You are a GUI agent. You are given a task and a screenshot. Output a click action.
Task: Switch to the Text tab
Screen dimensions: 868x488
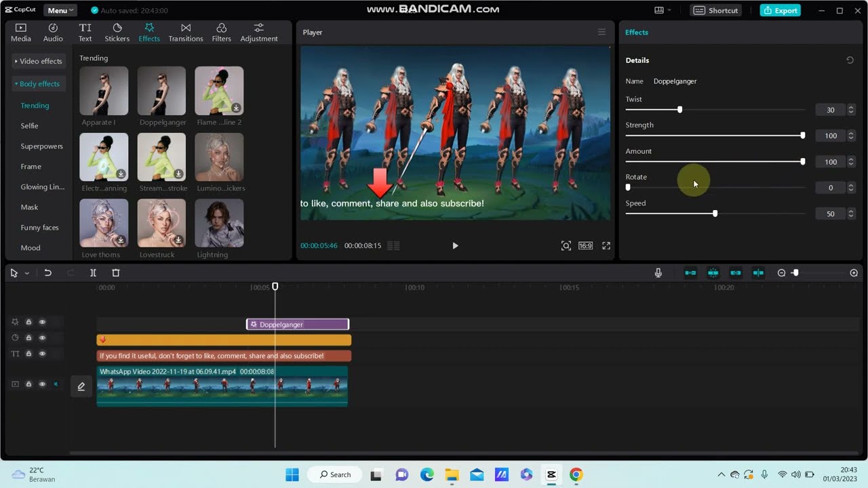[x=85, y=32]
